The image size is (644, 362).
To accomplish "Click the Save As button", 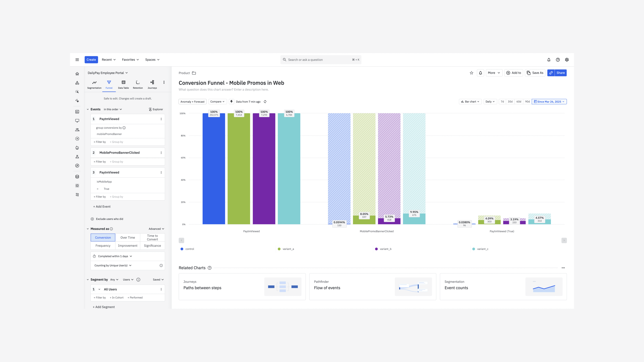I will [x=535, y=73].
